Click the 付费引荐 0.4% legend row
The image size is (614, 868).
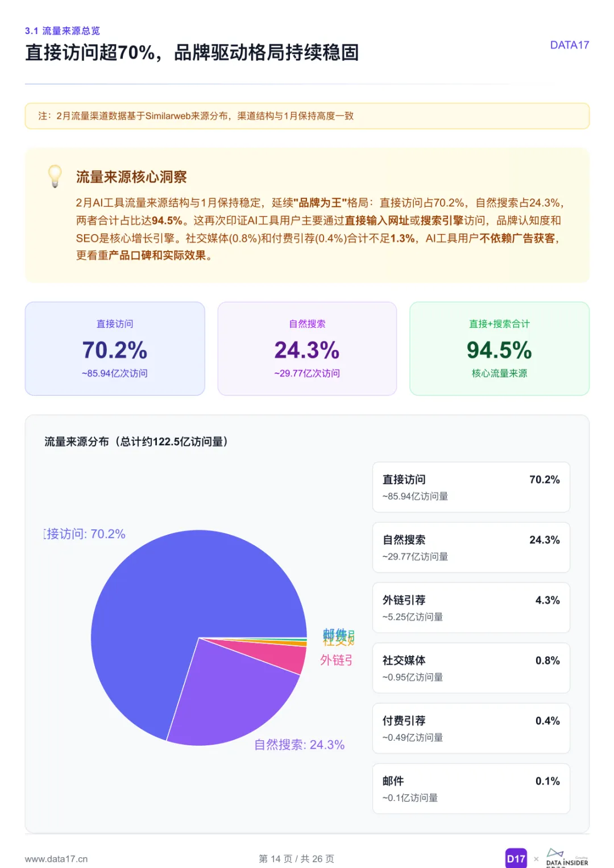(471, 728)
